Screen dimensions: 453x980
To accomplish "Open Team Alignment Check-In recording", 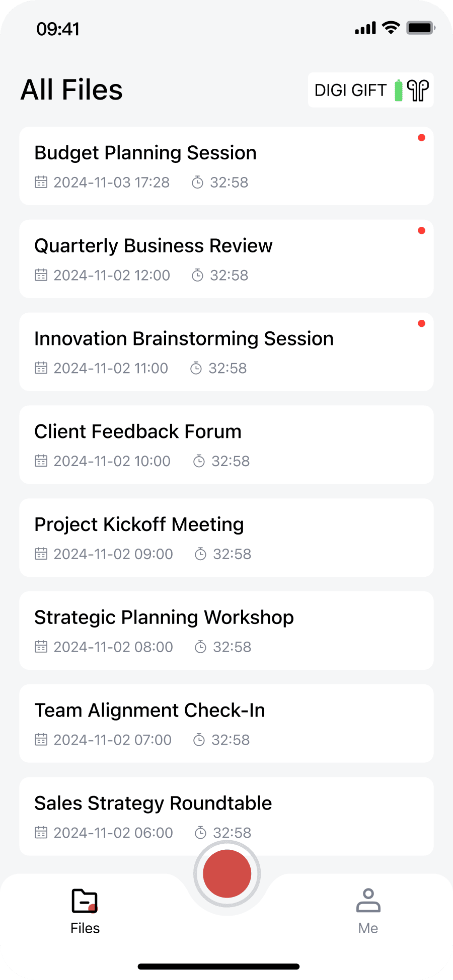I will click(x=226, y=724).
